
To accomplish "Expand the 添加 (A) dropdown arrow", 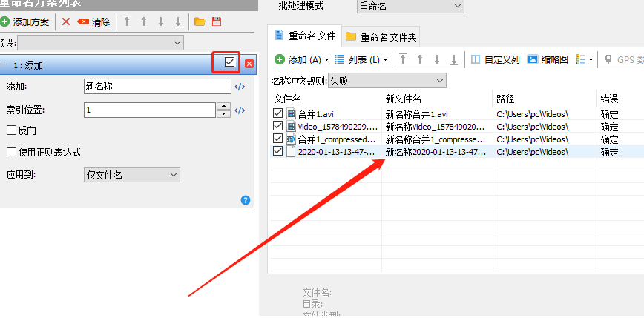I will [x=327, y=60].
